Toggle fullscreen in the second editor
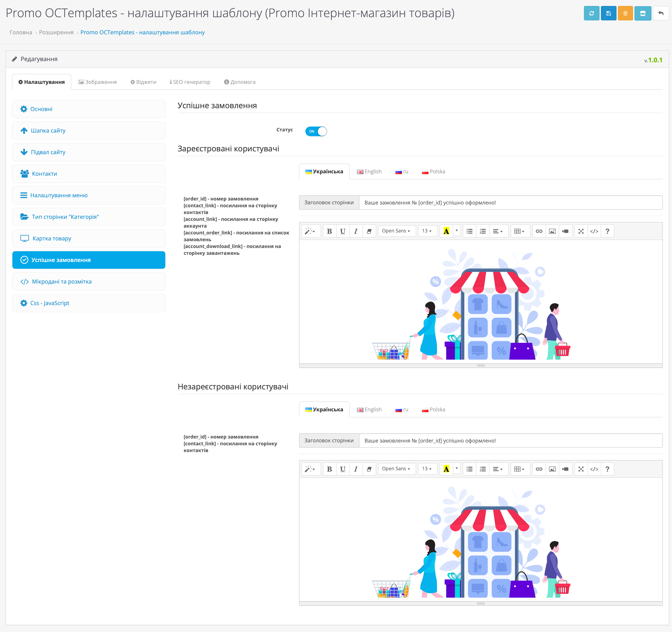Image resolution: width=672 pixels, height=632 pixels. [x=581, y=469]
